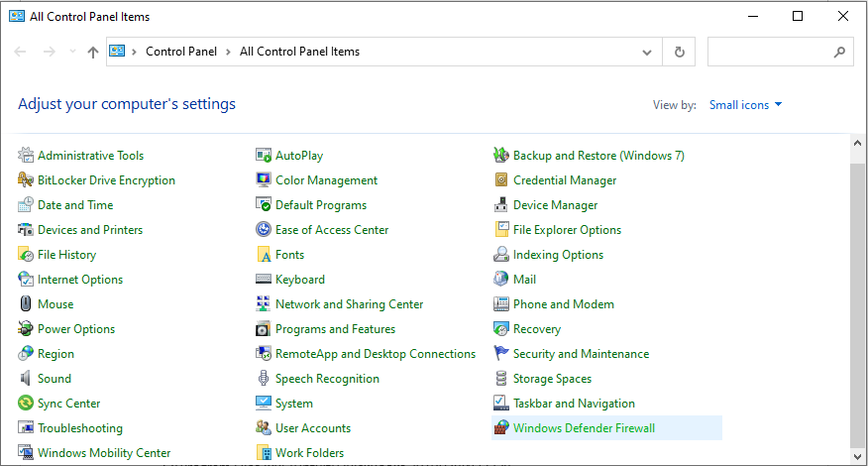Click the Keyboard icon
868x466 pixels.
pos(264,280)
